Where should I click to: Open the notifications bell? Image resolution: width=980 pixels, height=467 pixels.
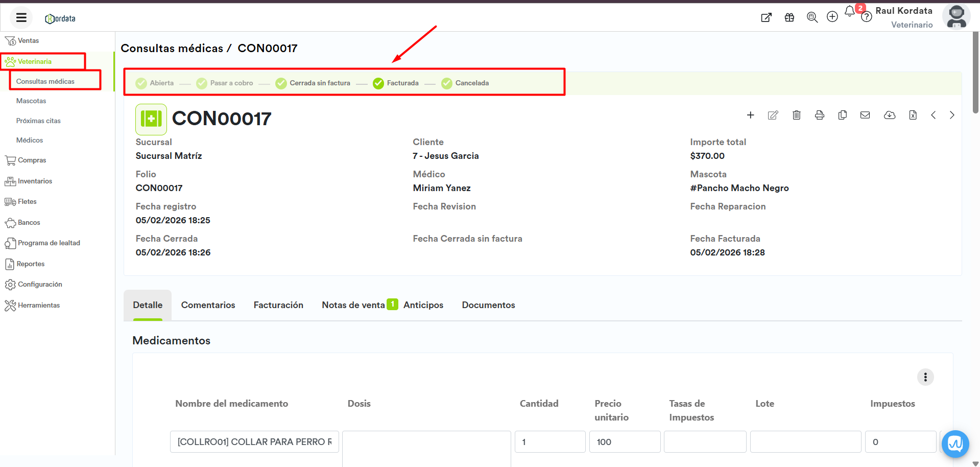tap(849, 12)
